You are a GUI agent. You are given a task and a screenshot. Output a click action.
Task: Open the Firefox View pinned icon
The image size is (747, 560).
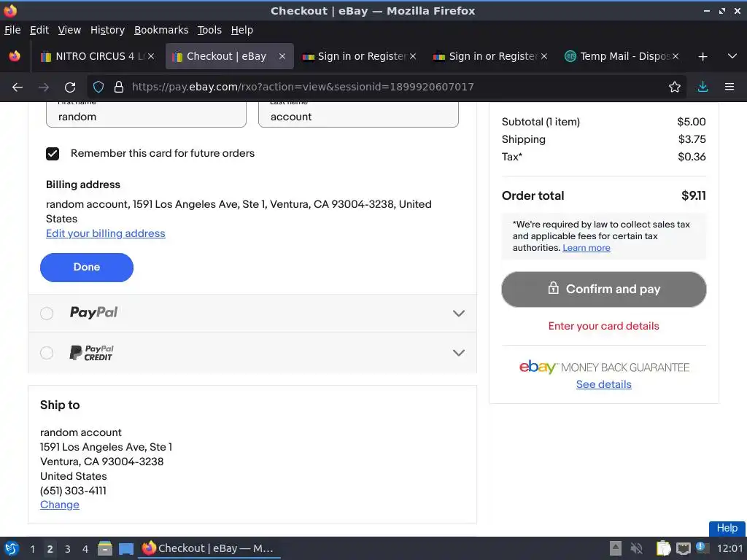tap(15, 56)
